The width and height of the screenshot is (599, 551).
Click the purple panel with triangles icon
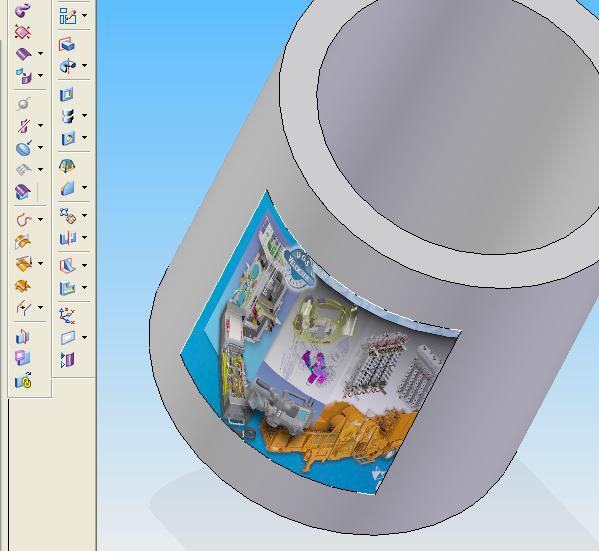68,360
